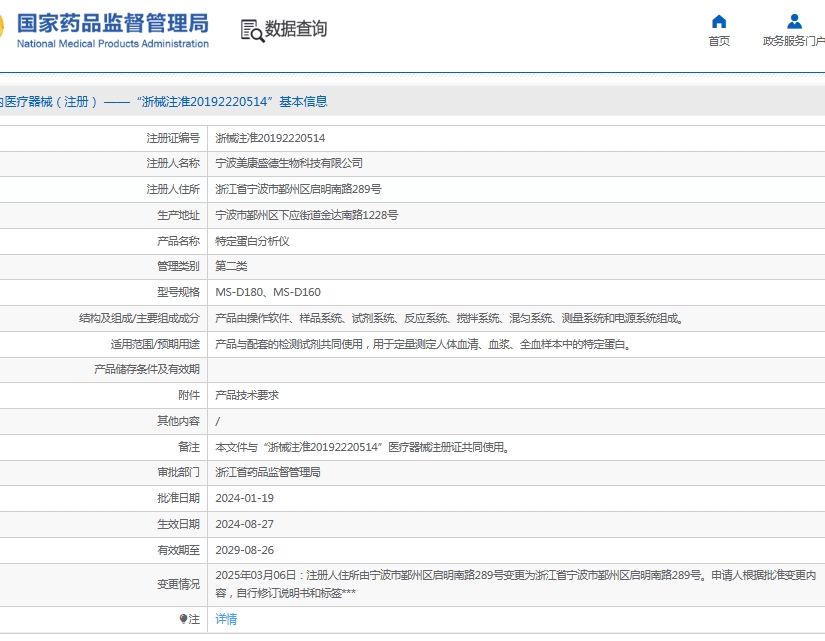Select the 适用范围 intended use description
This screenshot has height=641, width=825.
pos(423,344)
